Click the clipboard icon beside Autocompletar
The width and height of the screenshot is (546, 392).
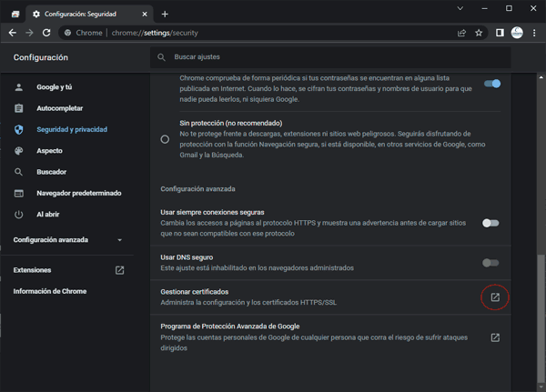19,108
